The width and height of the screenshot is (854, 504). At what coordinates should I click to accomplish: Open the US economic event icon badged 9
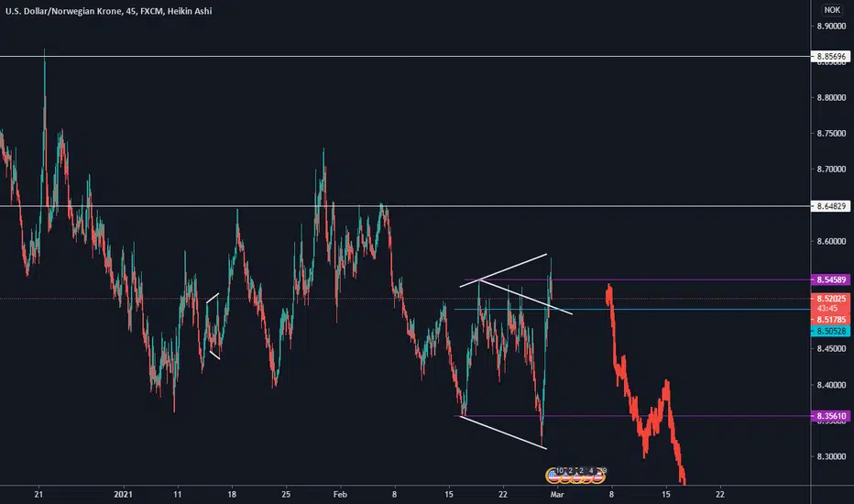[x=597, y=476]
